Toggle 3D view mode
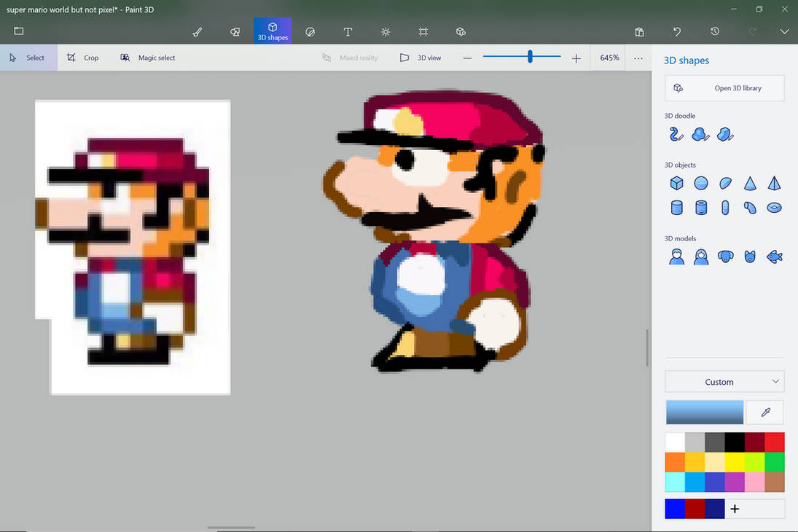798x532 pixels. (420, 58)
